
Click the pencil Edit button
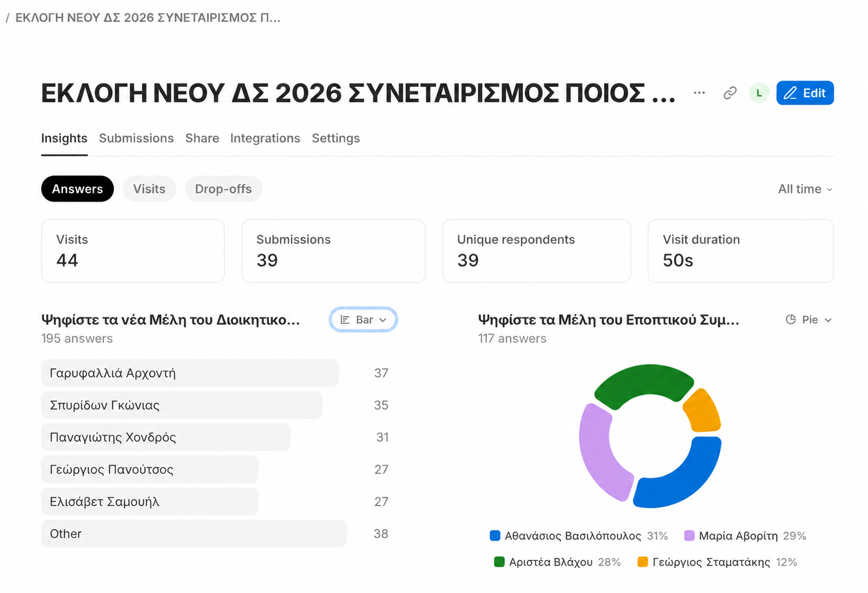click(x=804, y=93)
